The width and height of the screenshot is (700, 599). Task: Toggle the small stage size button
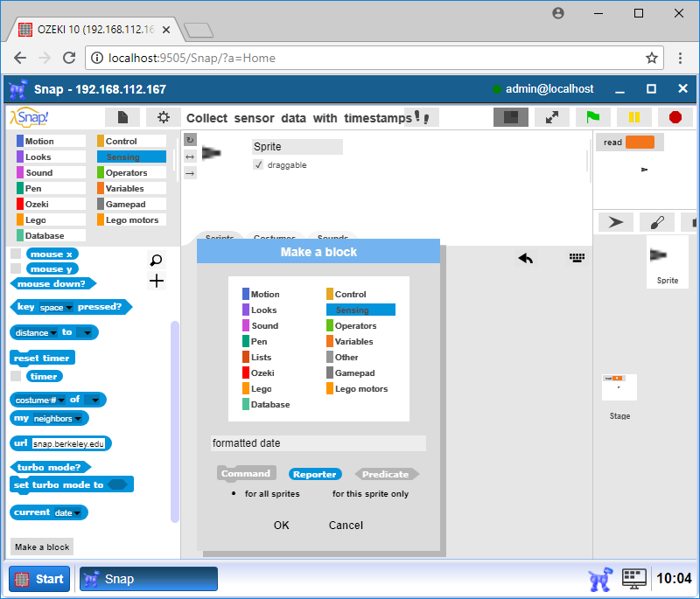(x=511, y=117)
